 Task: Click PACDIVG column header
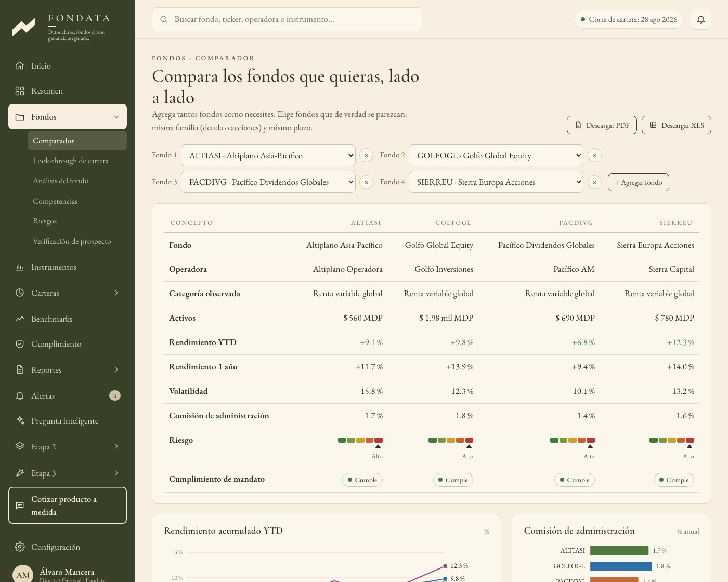(x=576, y=223)
